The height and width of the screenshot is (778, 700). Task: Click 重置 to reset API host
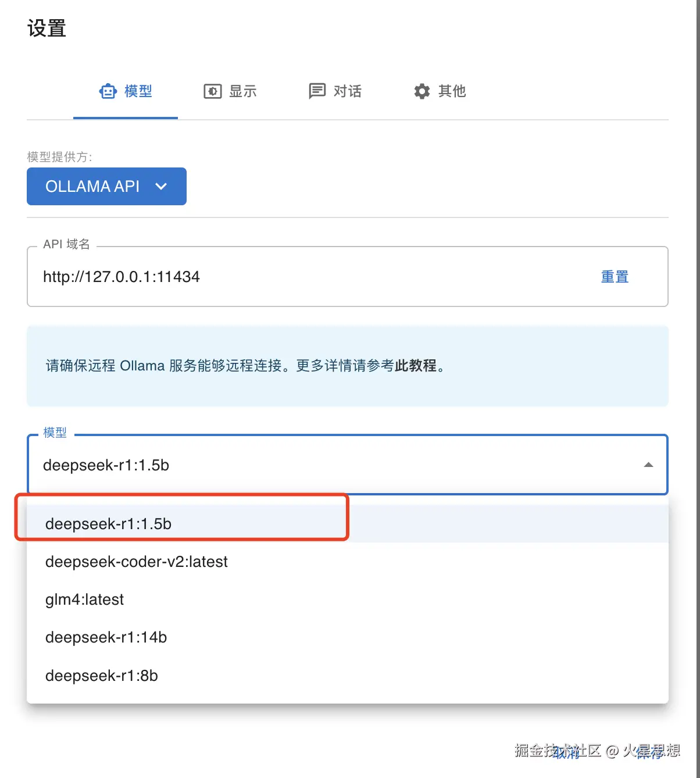[615, 277]
